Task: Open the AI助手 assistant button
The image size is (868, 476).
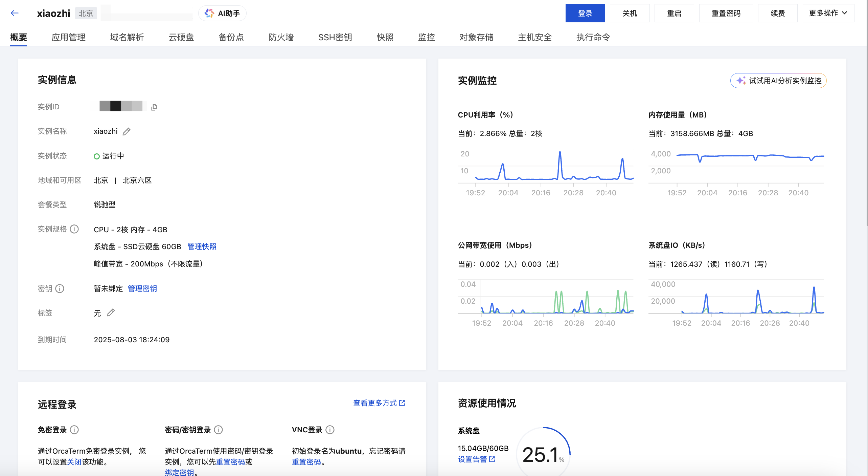Action: click(x=223, y=13)
